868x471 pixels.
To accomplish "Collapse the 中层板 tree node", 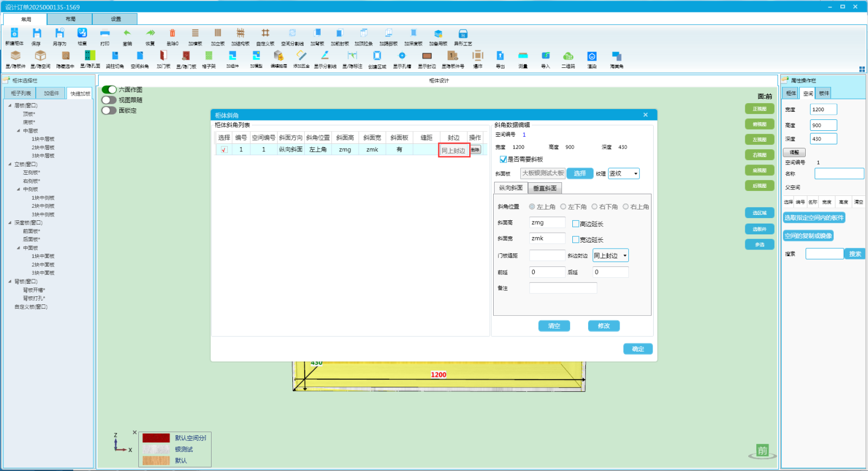I will (x=18, y=131).
